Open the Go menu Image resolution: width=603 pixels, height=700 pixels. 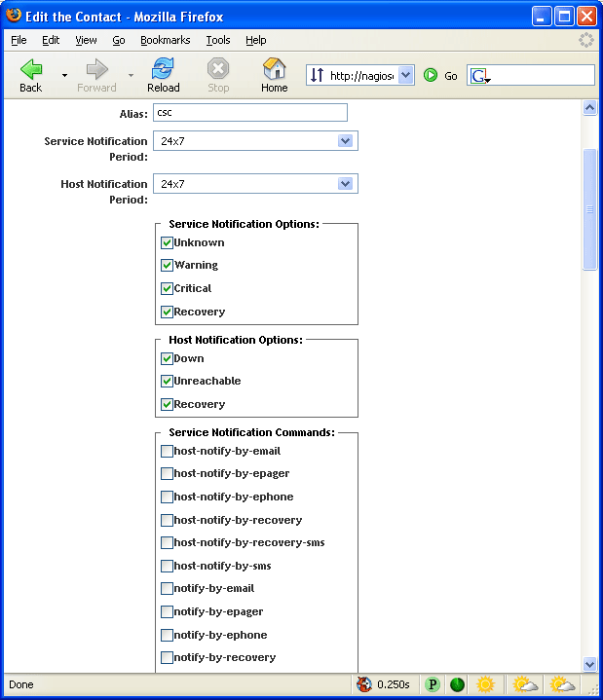[x=119, y=40]
